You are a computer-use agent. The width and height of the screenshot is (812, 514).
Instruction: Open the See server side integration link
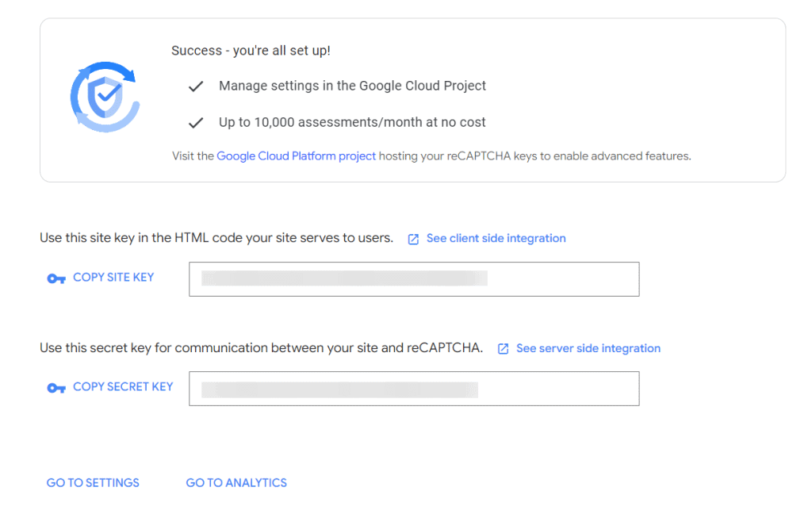tap(588, 347)
